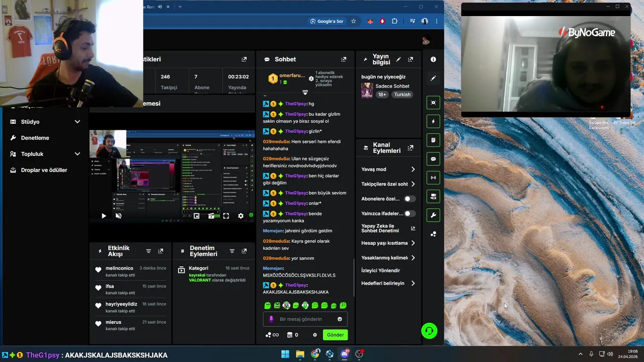Open Yapay Zeka ile Sohbet Denetimi
This screenshot has width=644, height=362.
tap(388, 228)
